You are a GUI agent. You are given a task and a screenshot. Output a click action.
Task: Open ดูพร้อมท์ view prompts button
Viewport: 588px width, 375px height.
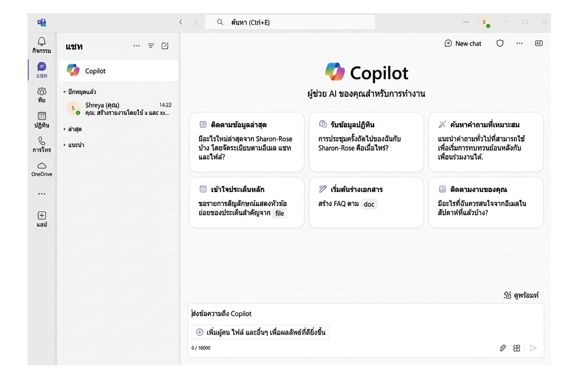[521, 295]
